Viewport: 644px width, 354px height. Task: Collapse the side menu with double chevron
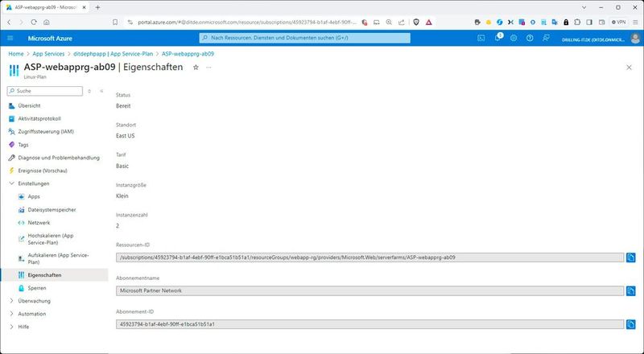coord(101,91)
